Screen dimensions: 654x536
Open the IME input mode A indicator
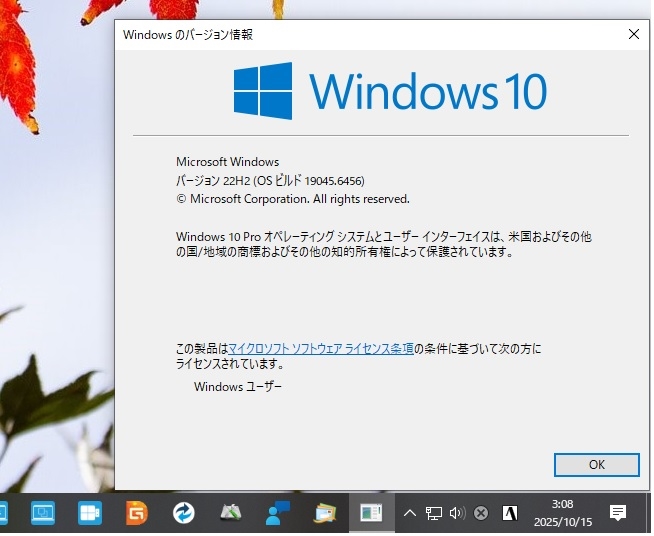pyautogui.click(x=512, y=515)
